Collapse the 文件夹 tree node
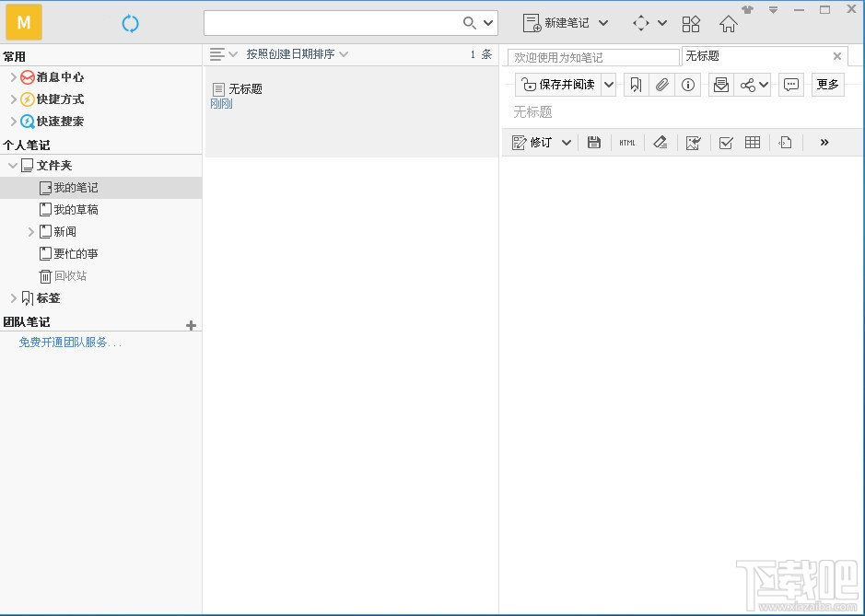 (13, 166)
